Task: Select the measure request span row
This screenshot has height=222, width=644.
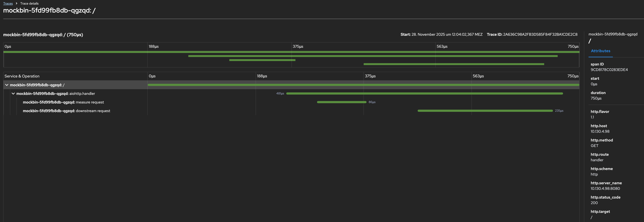Action: (63, 102)
